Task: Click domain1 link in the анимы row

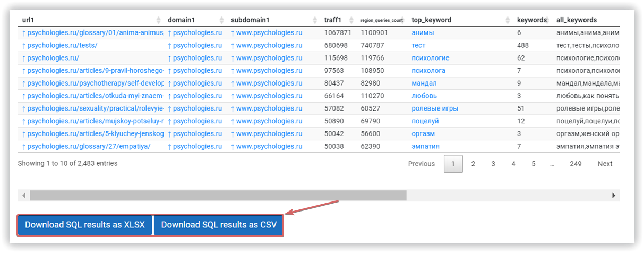Action: (x=195, y=32)
